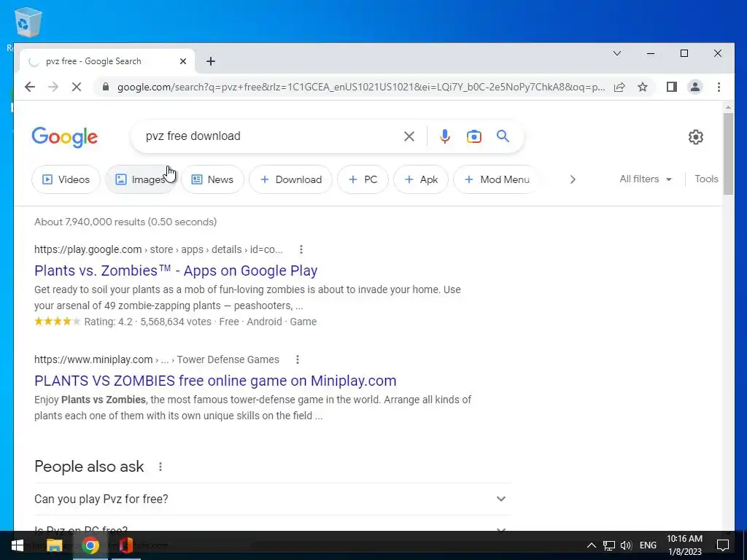Start voice search with microphone

[x=444, y=136]
